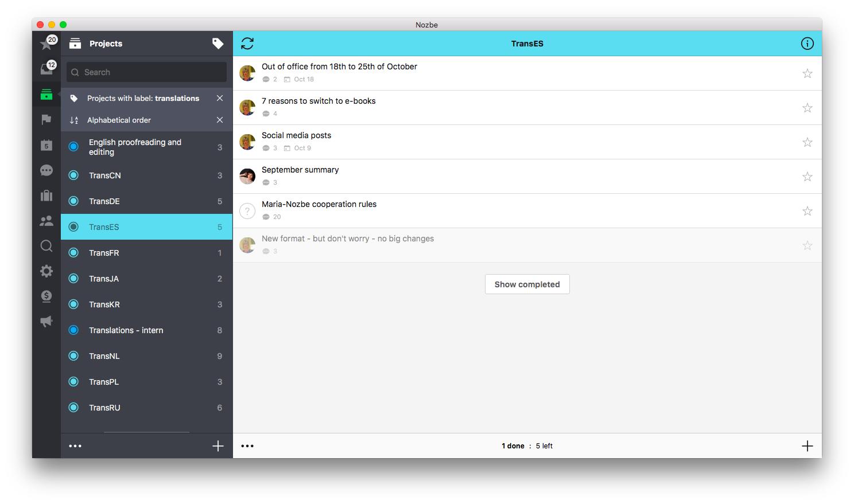Click unassigned question mark on Maria-Nozbe task
This screenshot has width=854, height=504.
247,211
